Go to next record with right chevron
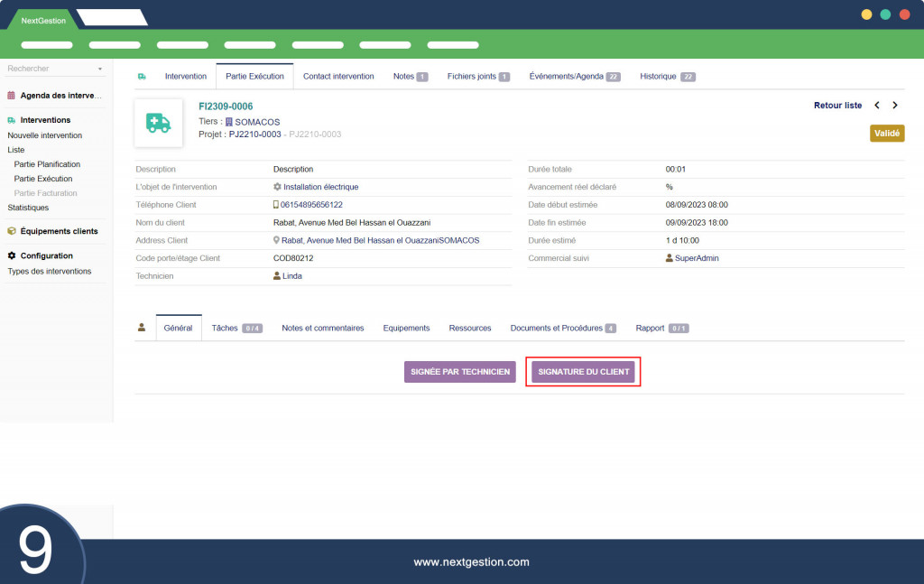Viewport: 924px width, 584px height. 895,106
